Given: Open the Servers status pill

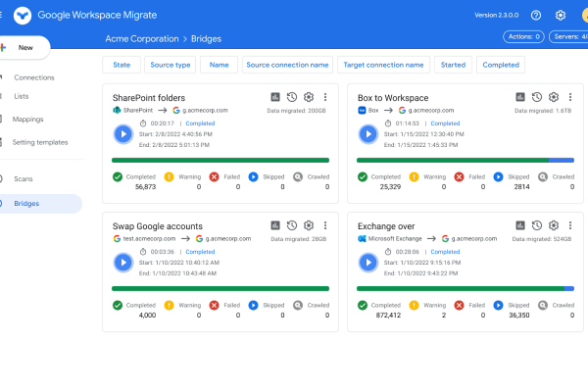Looking at the screenshot, I should coord(568,37).
